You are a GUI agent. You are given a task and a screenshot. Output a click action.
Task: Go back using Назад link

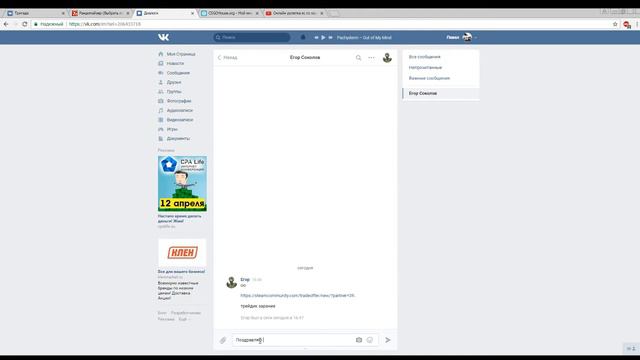tap(227, 58)
